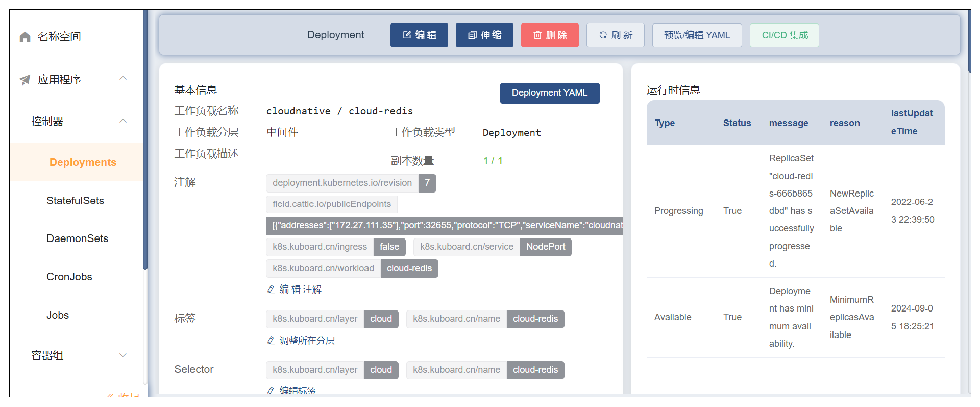Click the pencil icon next to 编辑标签

pos(271,390)
